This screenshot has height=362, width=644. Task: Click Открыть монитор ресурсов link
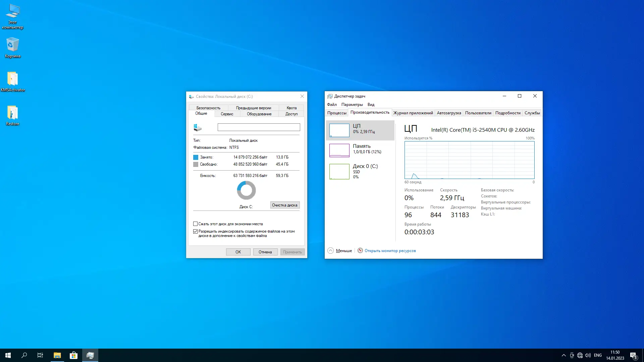click(390, 251)
